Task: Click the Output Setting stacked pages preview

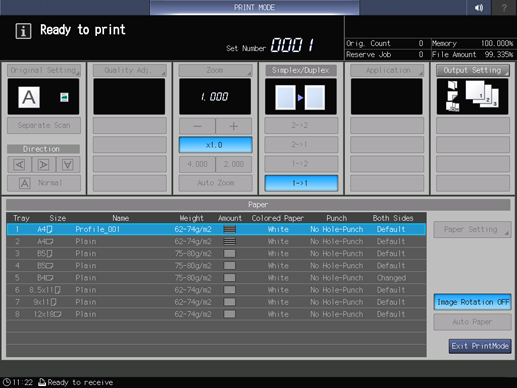Action: pyautogui.click(x=472, y=97)
